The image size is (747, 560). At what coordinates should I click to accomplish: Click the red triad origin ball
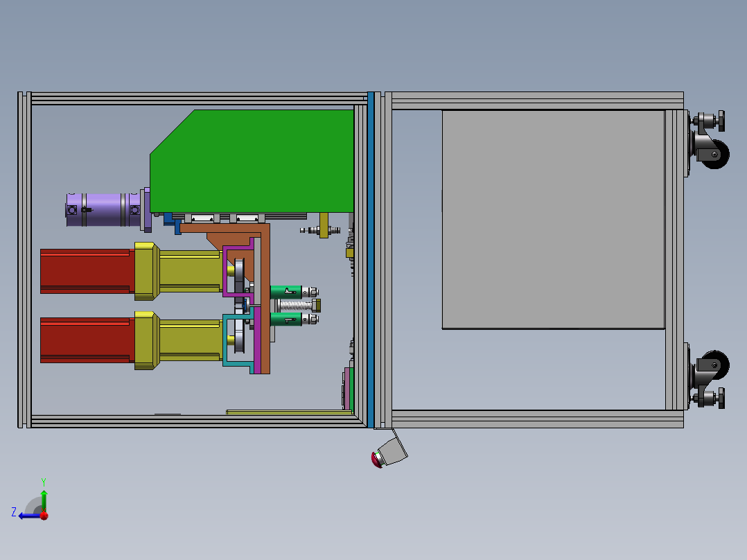point(44,516)
